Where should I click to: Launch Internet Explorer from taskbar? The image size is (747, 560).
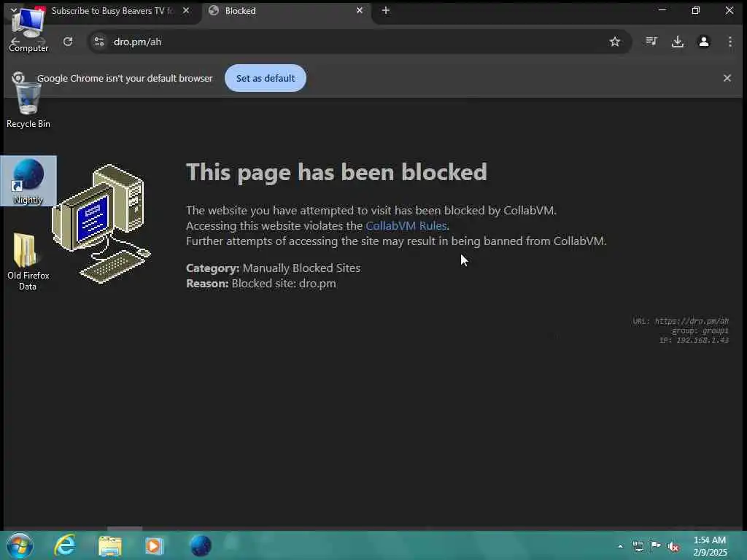65,545
